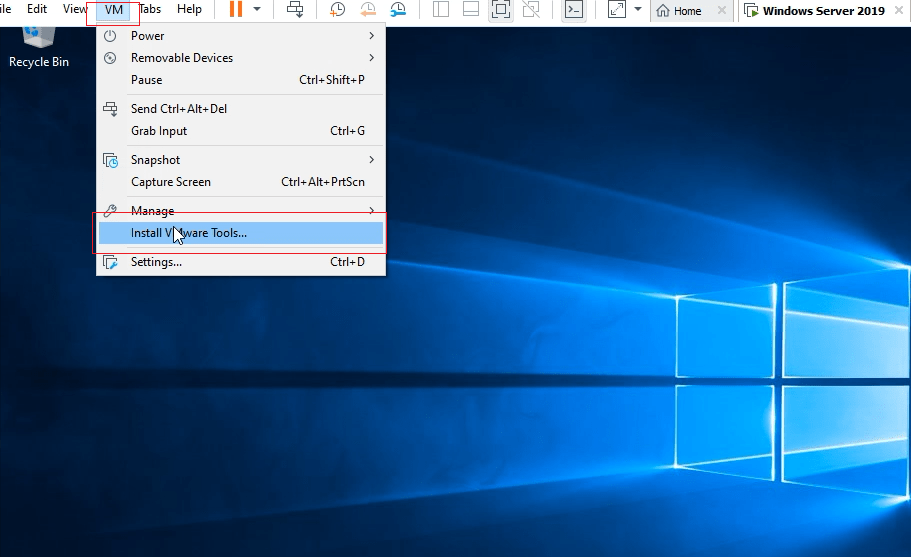Click the Send Ctrl+Alt+Del menu icon

[x=110, y=109]
